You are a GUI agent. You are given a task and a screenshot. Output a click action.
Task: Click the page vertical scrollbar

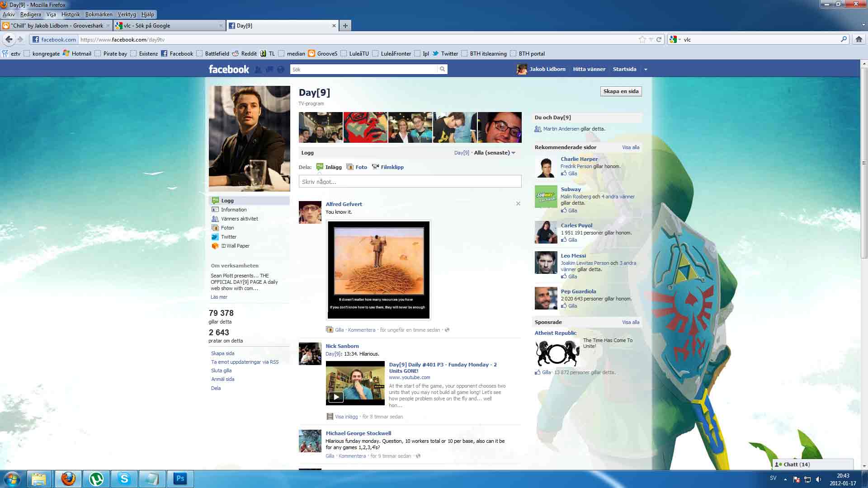[x=864, y=163]
